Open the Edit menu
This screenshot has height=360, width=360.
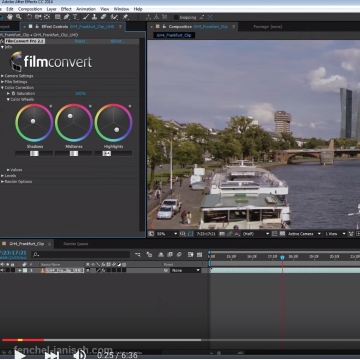[10, 9]
